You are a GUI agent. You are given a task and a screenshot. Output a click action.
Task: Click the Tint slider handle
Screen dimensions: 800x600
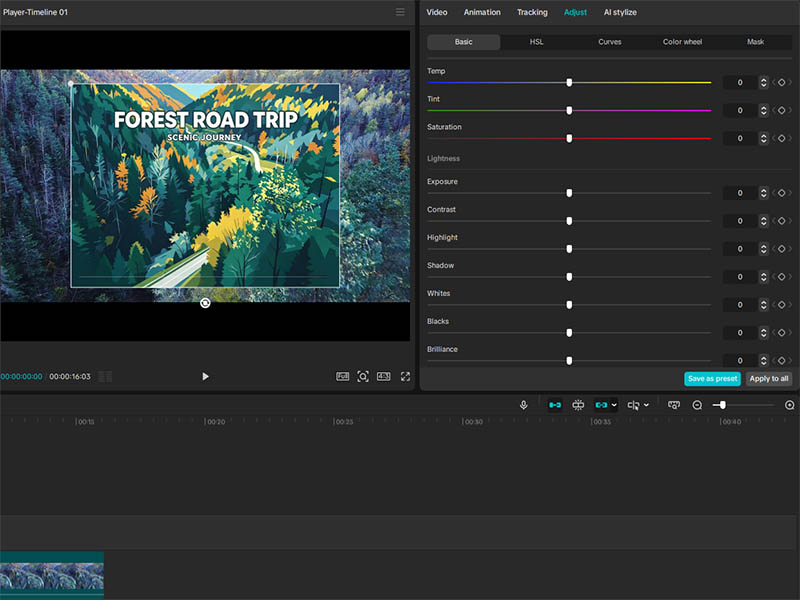[x=569, y=110]
